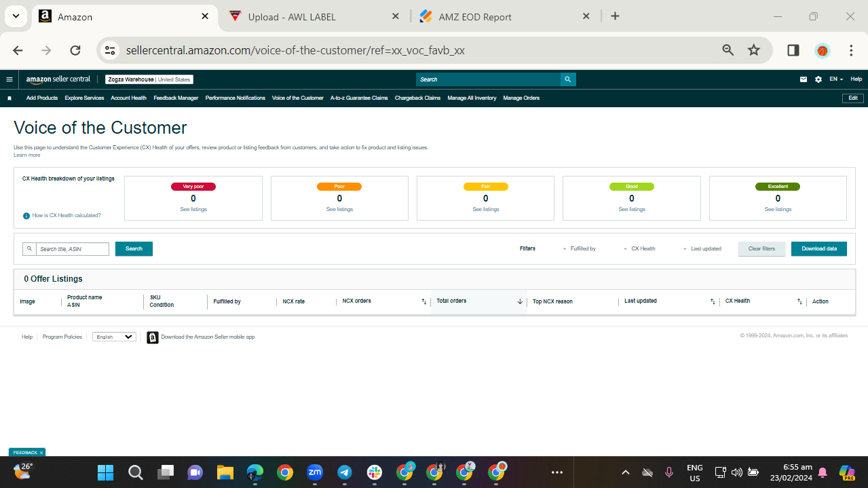This screenshot has height=488, width=868.
Task: Click the Program Policies footer link
Action: click(x=62, y=337)
